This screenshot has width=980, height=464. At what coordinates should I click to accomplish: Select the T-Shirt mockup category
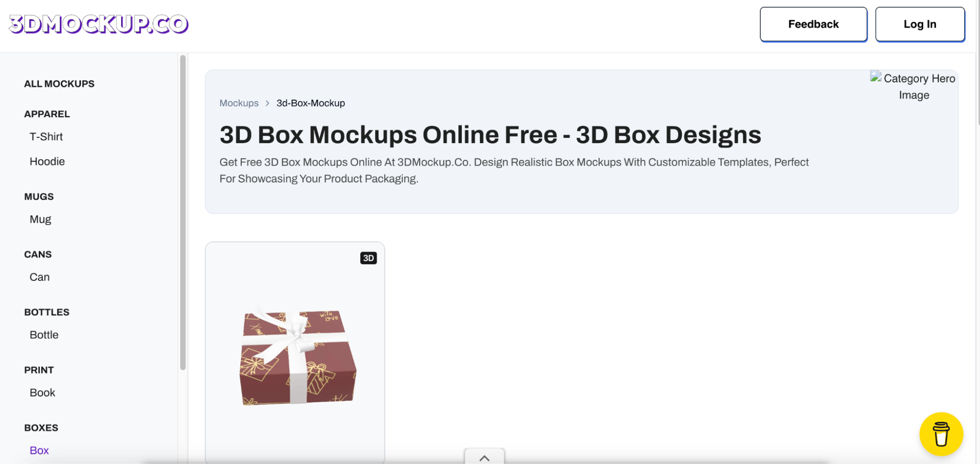click(x=46, y=136)
